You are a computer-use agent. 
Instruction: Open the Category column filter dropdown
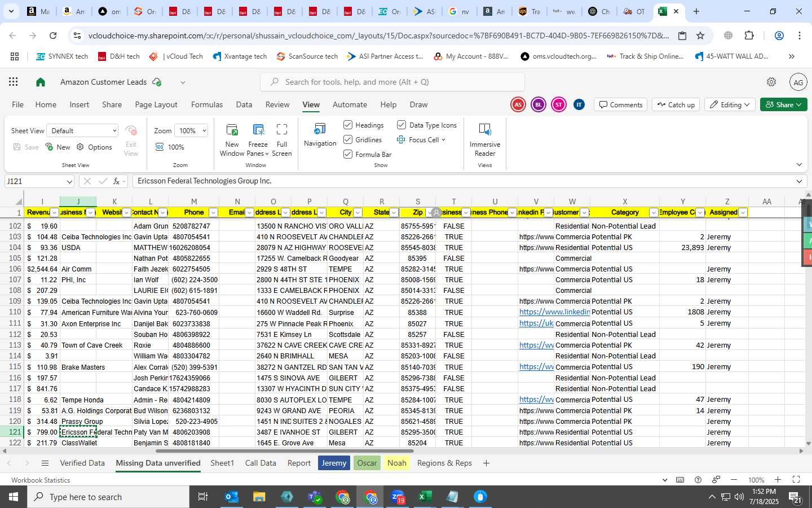click(654, 213)
